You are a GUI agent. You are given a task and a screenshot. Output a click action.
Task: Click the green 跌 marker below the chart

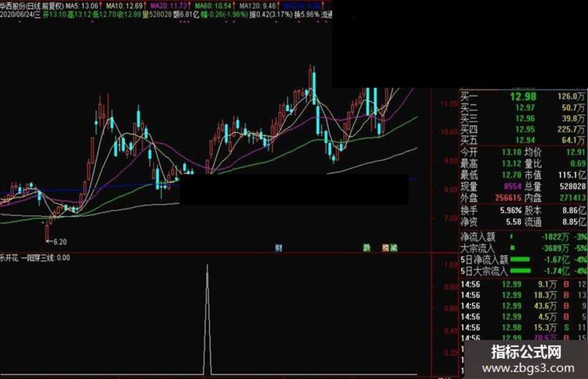click(366, 248)
